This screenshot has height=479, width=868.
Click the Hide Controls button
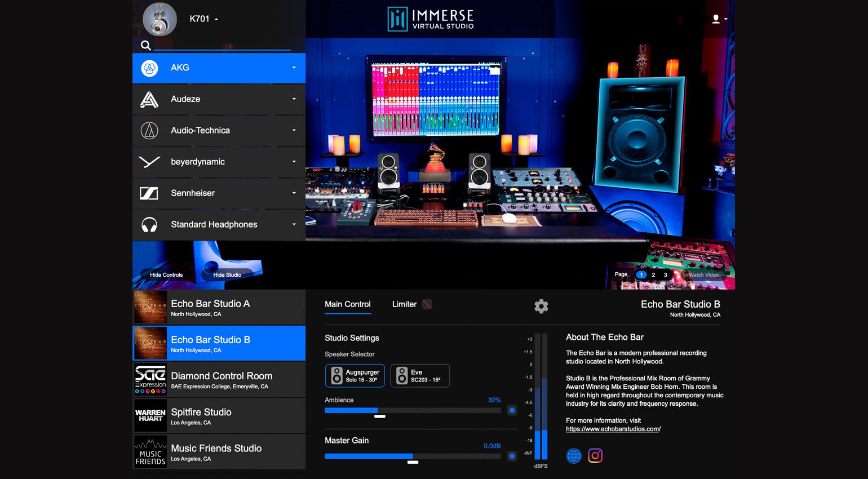coord(166,275)
